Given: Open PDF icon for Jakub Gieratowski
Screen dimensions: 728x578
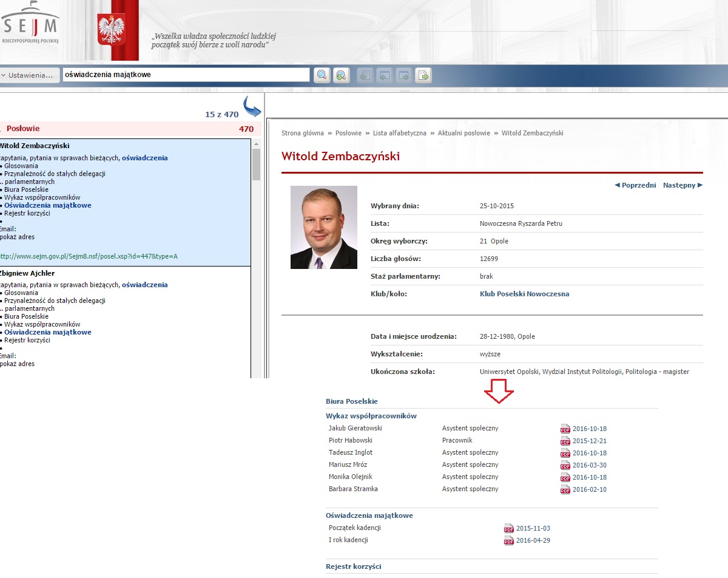Looking at the screenshot, I should 565,429.
